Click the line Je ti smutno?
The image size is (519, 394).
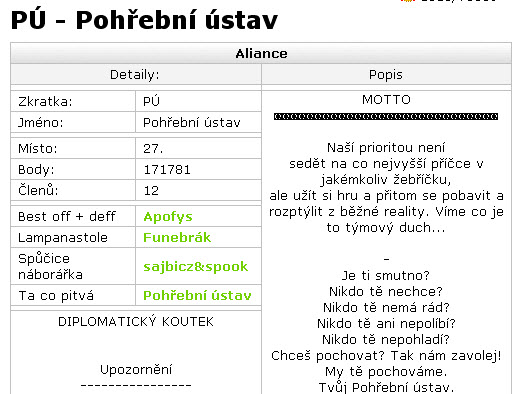(386, 276)
